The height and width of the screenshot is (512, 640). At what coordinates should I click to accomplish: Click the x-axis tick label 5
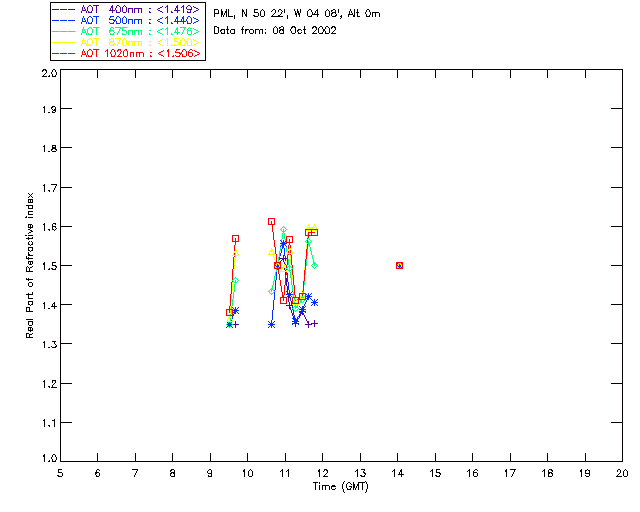pyautogui.click(x=60, y=473)
